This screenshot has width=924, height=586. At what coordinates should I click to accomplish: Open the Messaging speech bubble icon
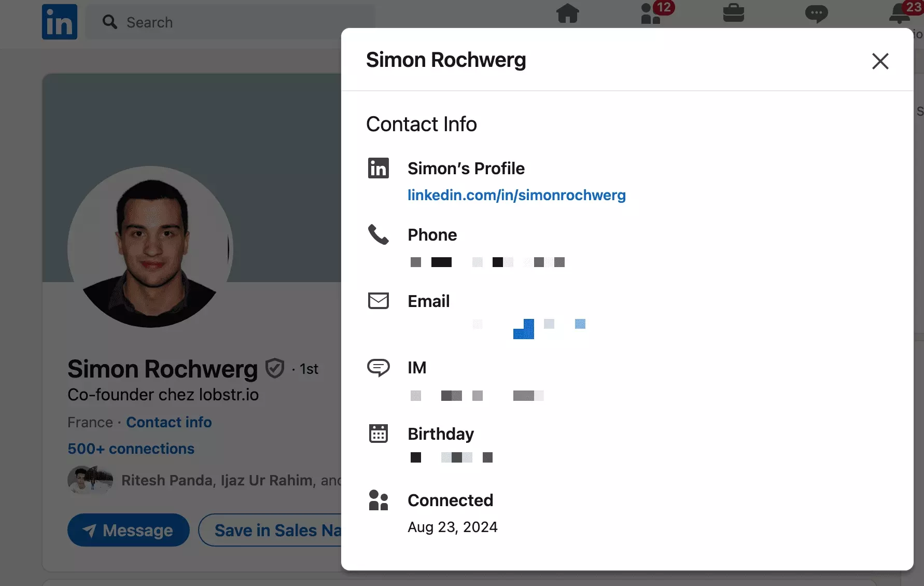pos(817,14)
